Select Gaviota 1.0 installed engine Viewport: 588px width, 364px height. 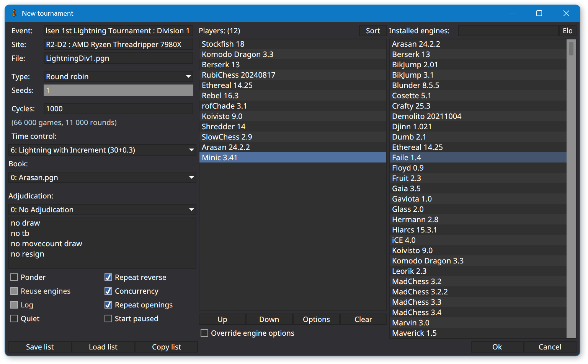[x=478, y=199]
